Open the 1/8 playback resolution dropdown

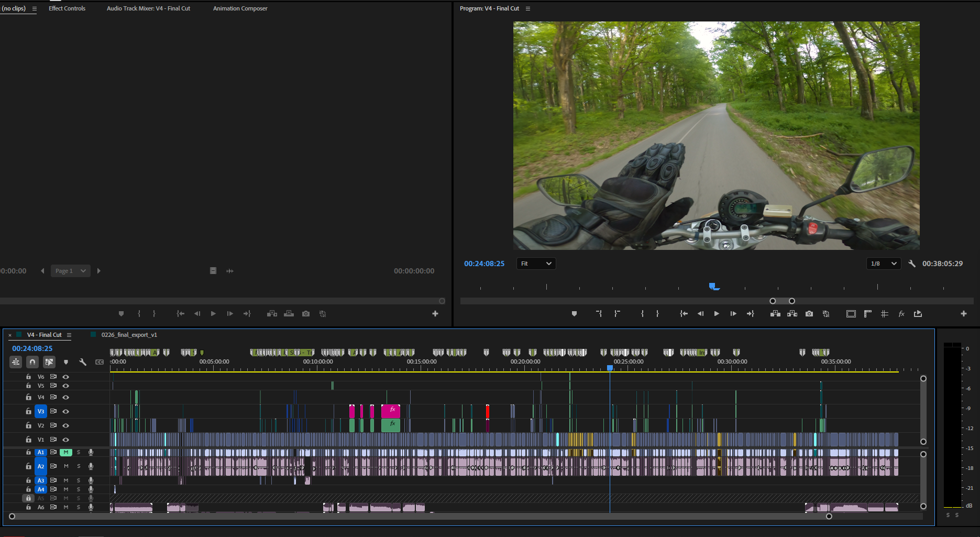click(x=884, y=264)
